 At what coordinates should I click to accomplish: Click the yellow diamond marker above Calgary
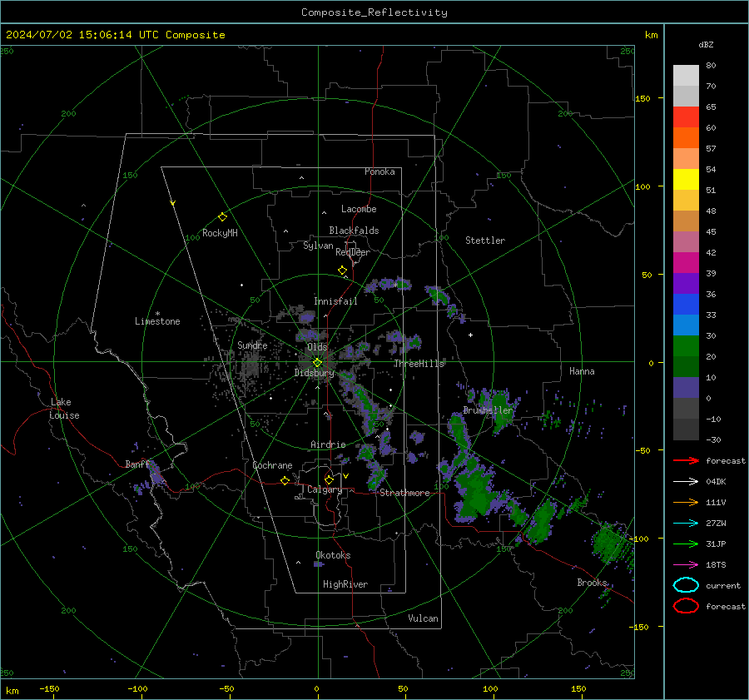(329, 479)
